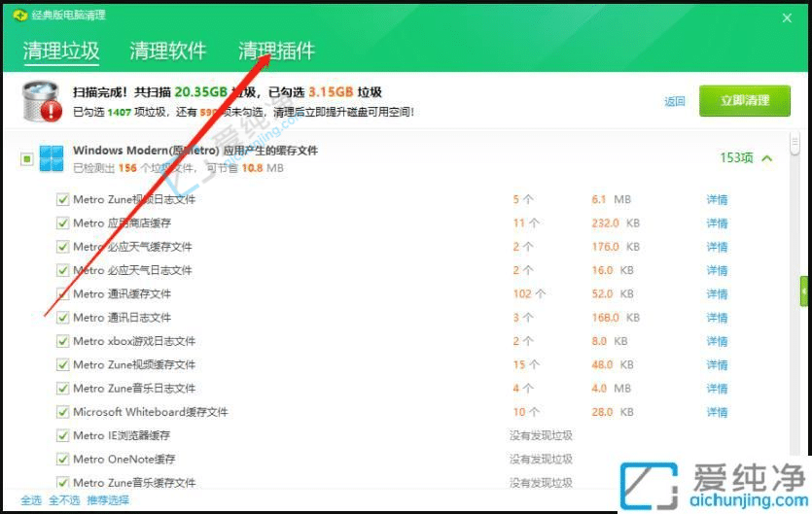Toggle Metro 通讯缓存文件 checkbox

[x=62, y=294]
